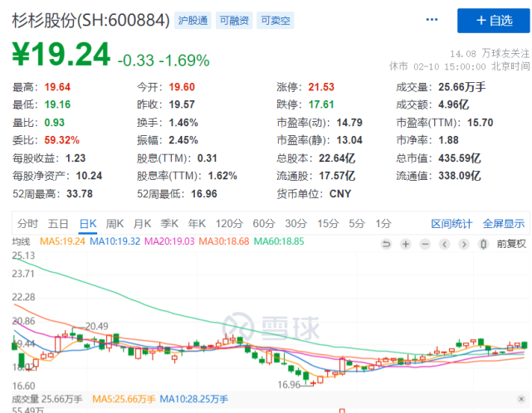
Task: Click the 沪股通 tag
Action: pyautogui.click(x=193, y=19)
